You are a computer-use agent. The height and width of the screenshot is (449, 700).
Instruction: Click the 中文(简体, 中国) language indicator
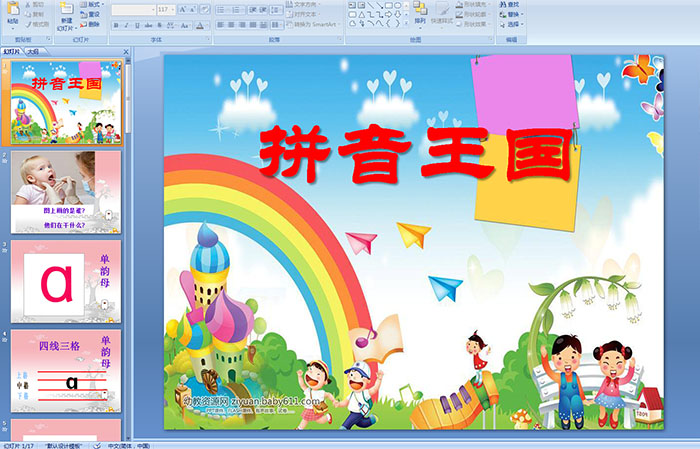tap(129, 446)
